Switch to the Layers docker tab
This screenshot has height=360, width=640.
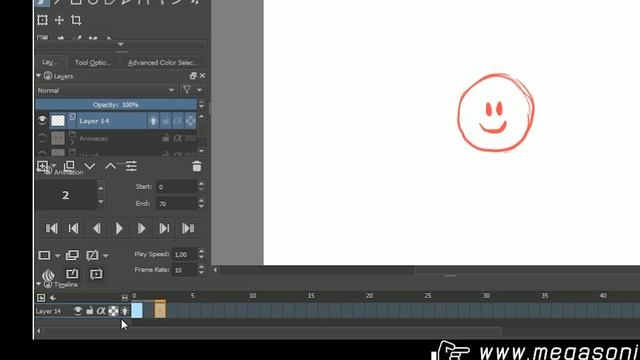click(x=49, y=62)
